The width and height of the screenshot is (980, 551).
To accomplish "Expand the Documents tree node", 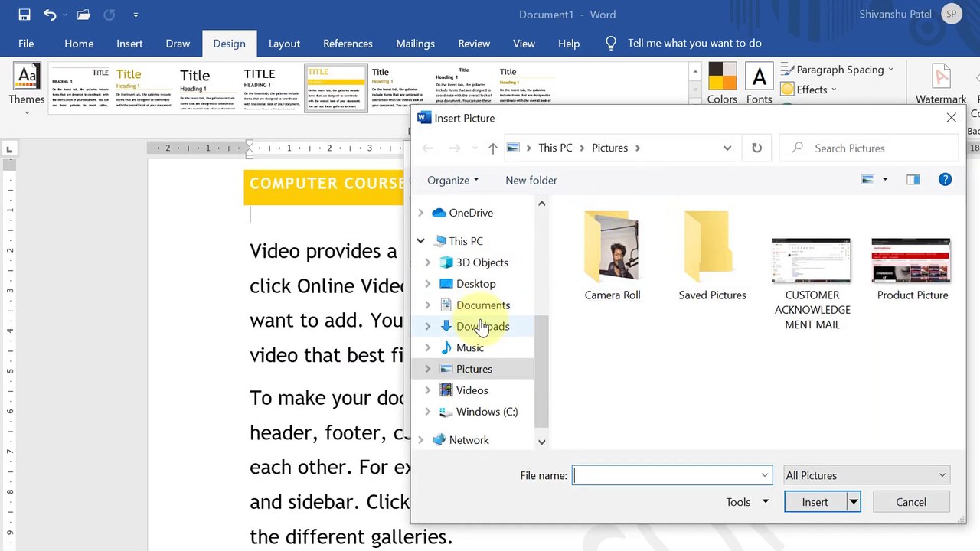I will pos(428,305).
